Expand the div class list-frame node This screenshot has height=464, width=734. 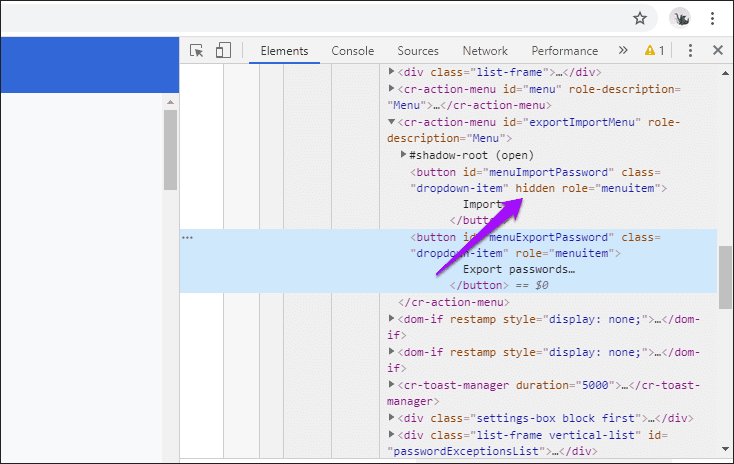[x=391, y=72]
